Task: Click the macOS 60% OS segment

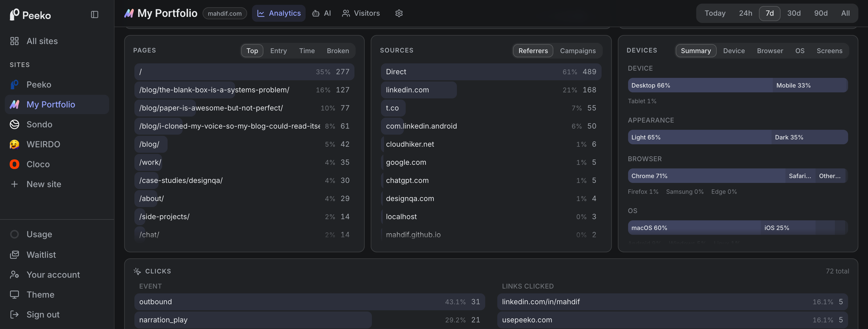Action: (694, 227)
